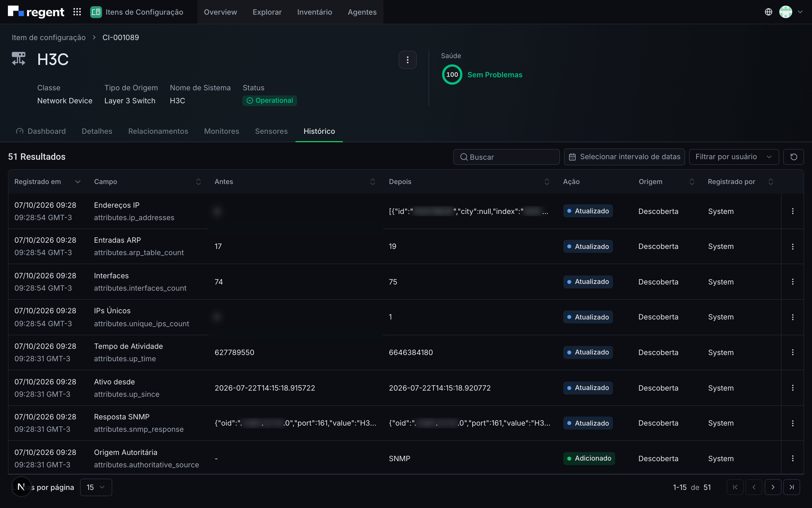The image size is (812, 508).
Task: Open the Detalhes tab
Action: click(97, 131)
